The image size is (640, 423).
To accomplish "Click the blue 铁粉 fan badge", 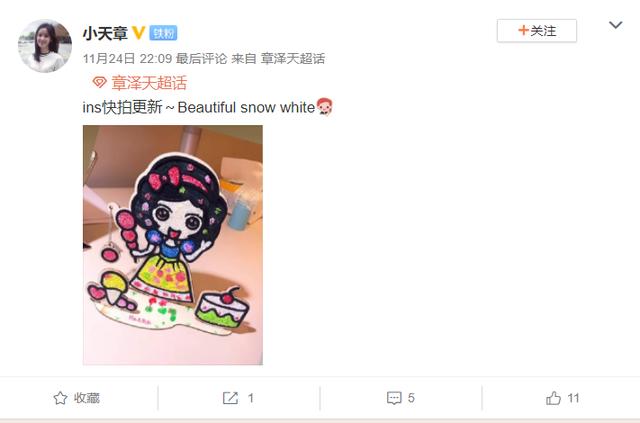I will pos(163,33).
